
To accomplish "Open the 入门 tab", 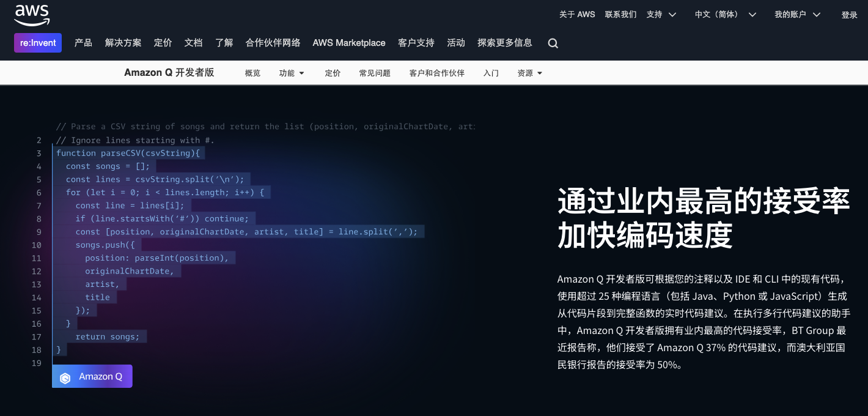I will [491, 73].
